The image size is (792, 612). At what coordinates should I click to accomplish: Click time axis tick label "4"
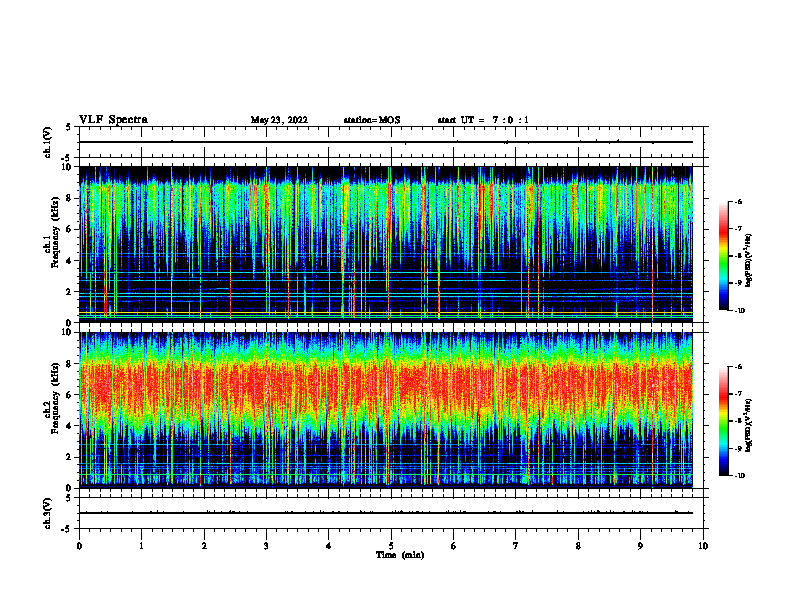[x=329, y=546]
